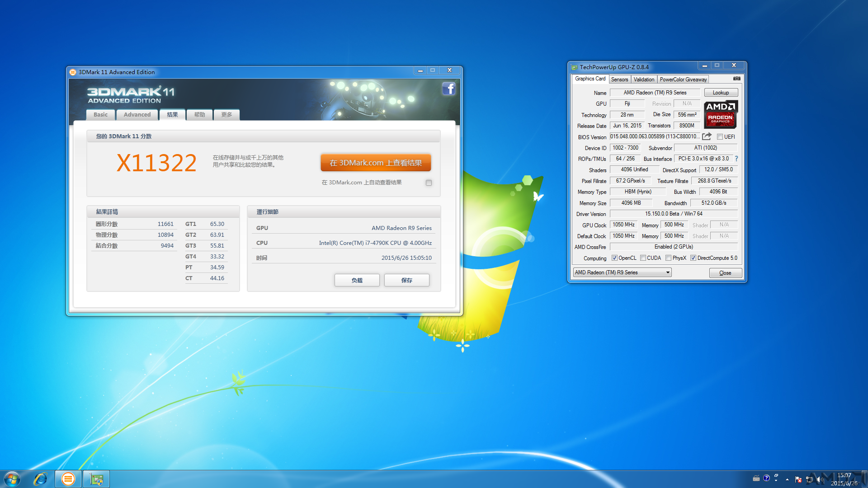The width and height of the screenshot is (868, 488).
Task: Toggle the CUDA checkbox
Action: click(643, 258)
